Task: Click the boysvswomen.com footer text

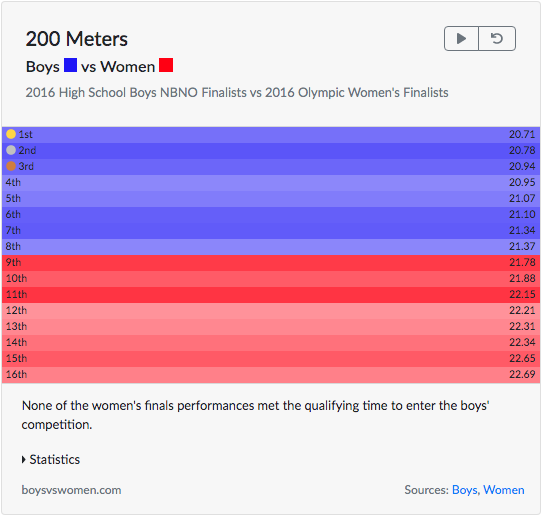Action: (x=72, y=490)
